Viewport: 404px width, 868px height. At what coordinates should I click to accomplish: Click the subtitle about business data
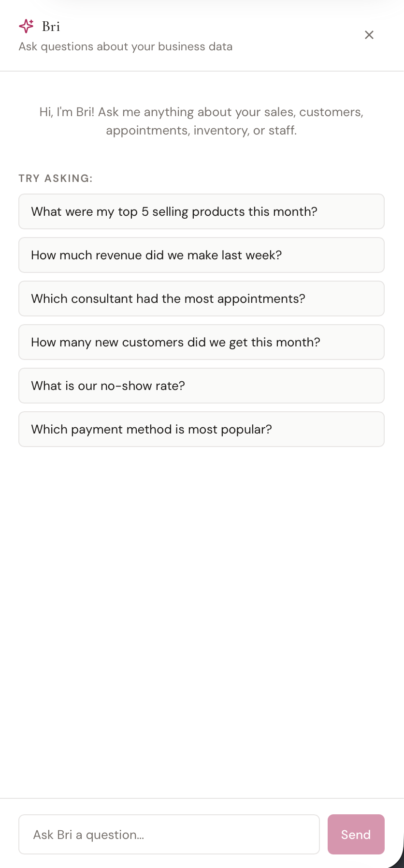125,46
